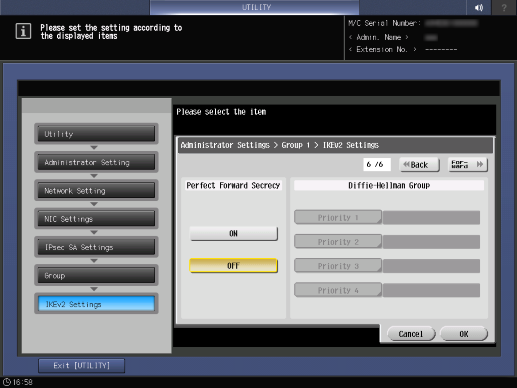Click the Forward page button

[x=467, y=165]
